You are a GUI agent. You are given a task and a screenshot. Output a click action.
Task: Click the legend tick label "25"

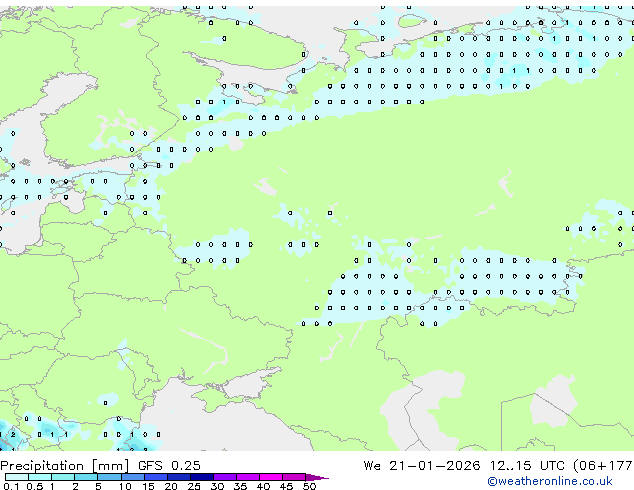tap(194, 486)
